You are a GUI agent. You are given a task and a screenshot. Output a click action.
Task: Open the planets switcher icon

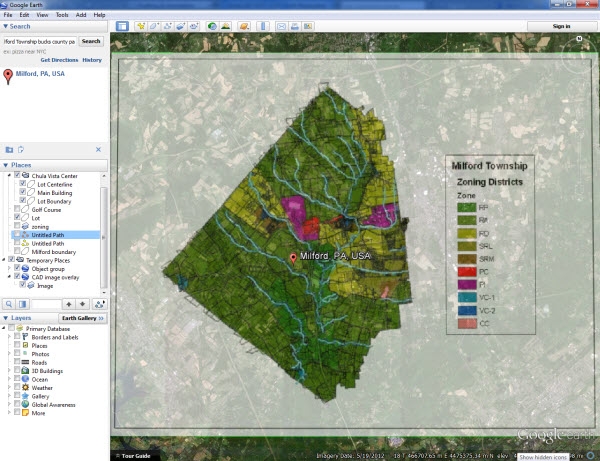(x=244, y=26)
